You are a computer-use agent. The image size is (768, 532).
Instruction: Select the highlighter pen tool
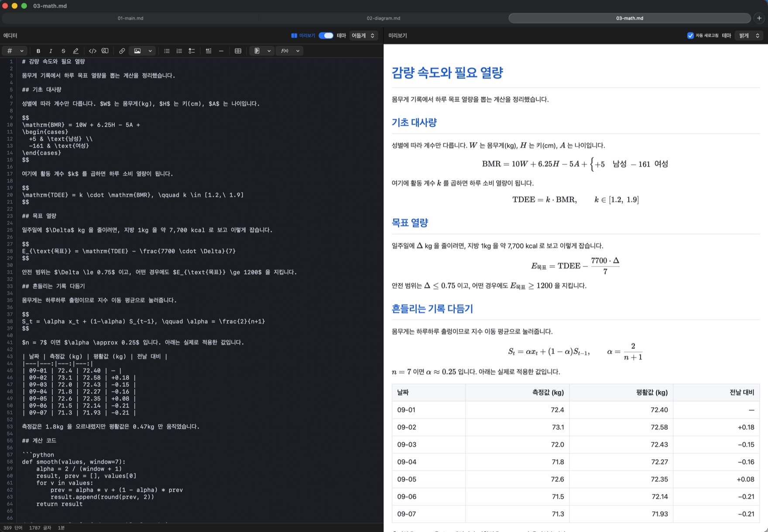pos(76,51)
